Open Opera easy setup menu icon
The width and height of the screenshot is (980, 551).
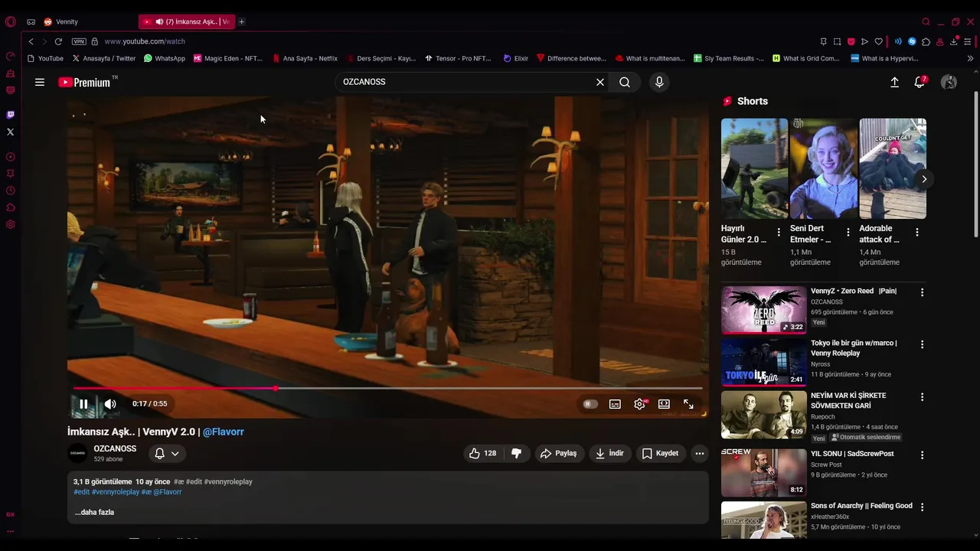[x=968, y=41]
